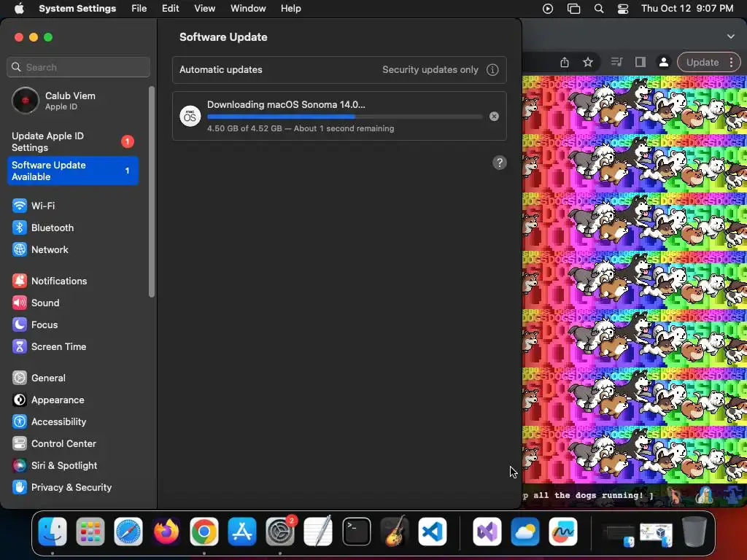Focus the Settings search field
The width and height of the screenshot is (747, 560).
[79, 67]
